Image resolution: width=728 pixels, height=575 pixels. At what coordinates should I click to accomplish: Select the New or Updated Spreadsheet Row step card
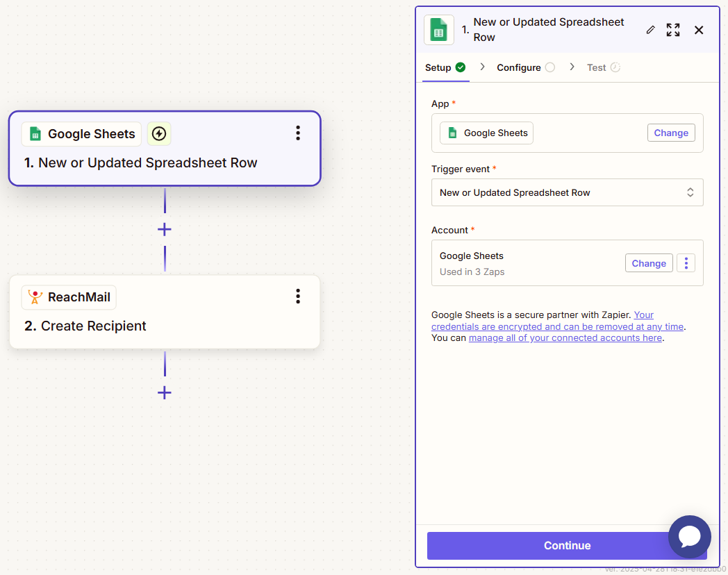tap(165, 149)
